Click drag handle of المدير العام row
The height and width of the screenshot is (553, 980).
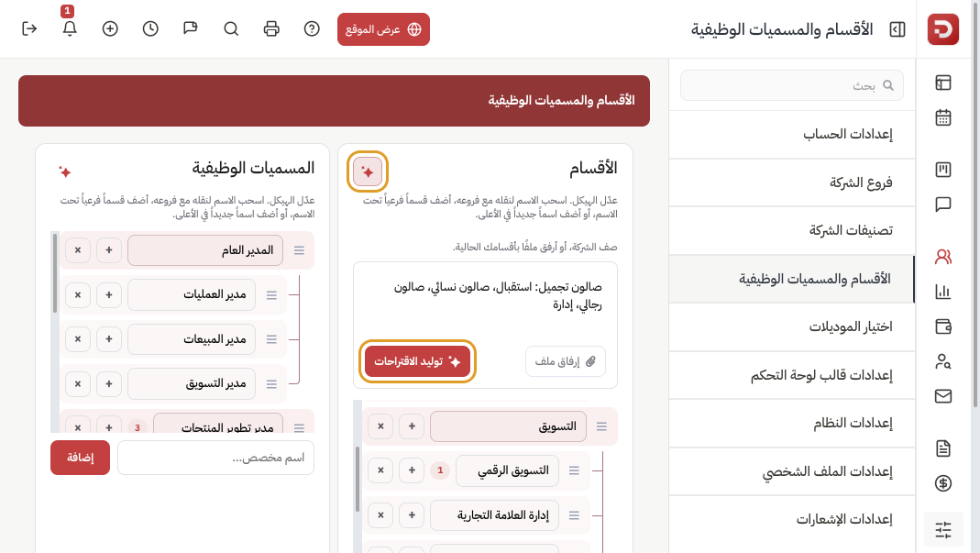299,250
